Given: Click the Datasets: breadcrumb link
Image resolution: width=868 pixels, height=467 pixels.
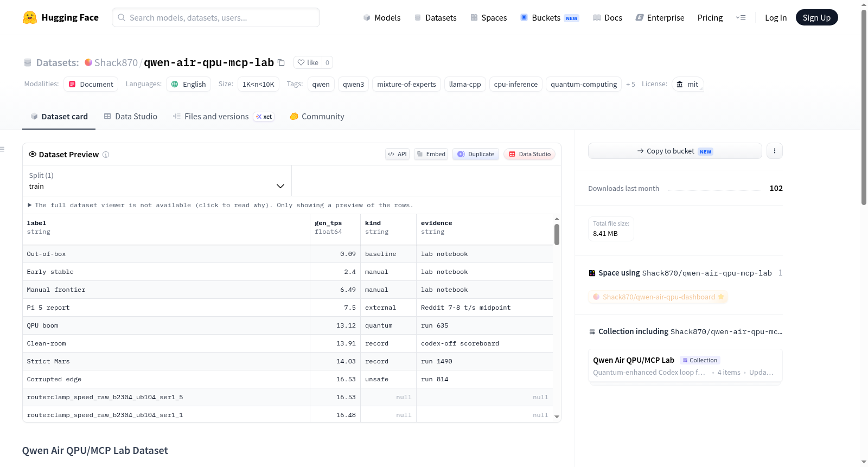Looking at the screenshot, I should click(58, 62).
